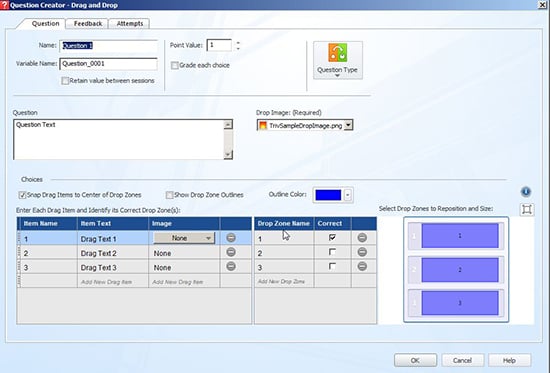The height and width of the screenshot is (373, 550).
Task: Select Item Name cell 3
Action: click(49, 267)
